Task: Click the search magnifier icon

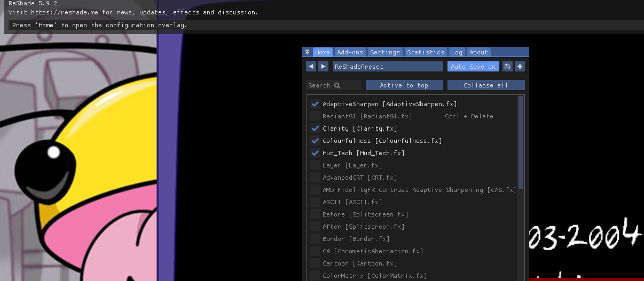Action: [x=337, y=85]
